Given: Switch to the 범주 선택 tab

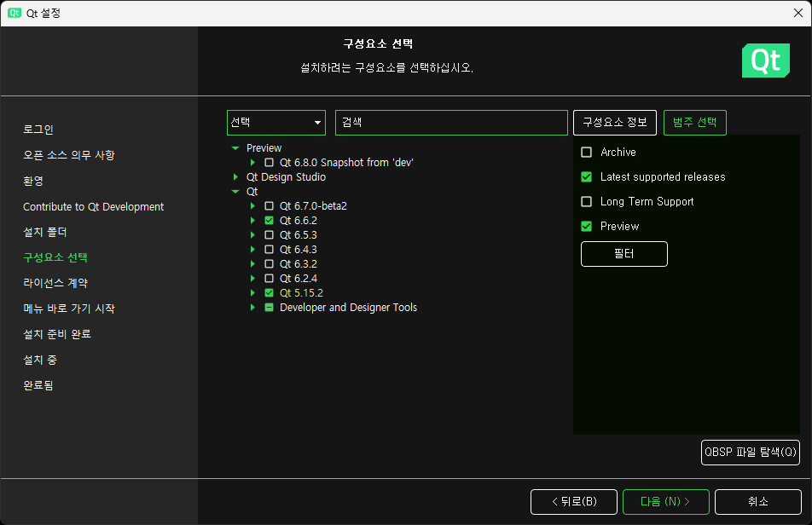Looking at the screenshot, I should [x=694, y=123].
